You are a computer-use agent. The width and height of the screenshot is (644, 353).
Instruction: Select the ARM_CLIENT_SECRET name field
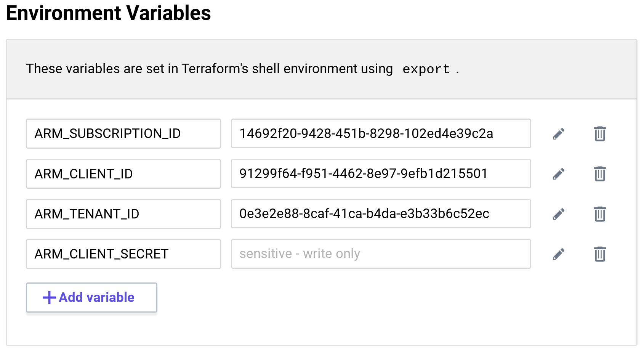click(123, 254)
